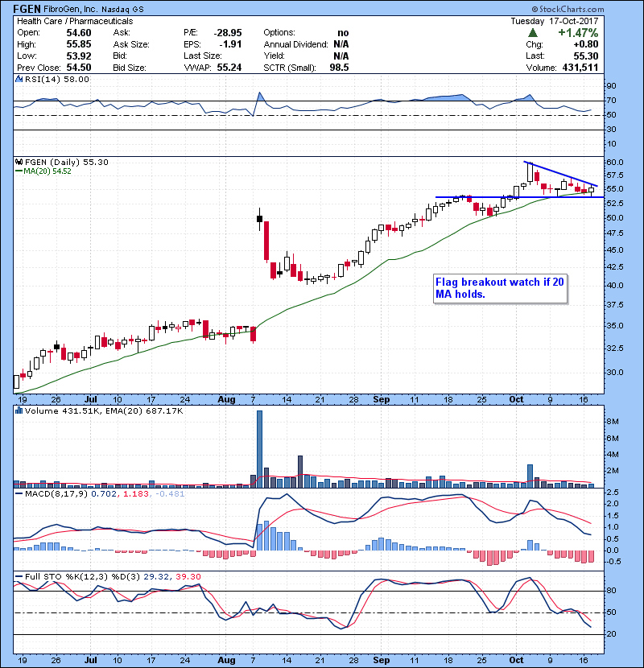The height and width of the screenshot is (668, 644).
Task: Click the Options value no
Action: click(343, 33)
